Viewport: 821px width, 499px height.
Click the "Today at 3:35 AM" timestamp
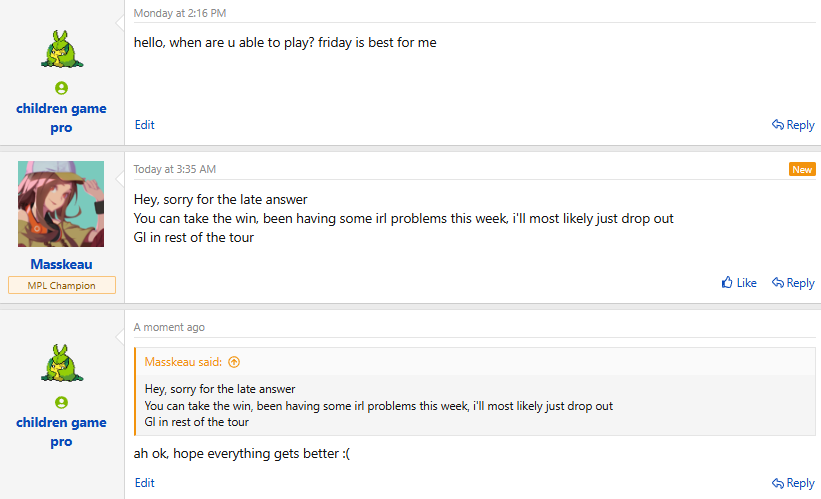coord(174,169)
